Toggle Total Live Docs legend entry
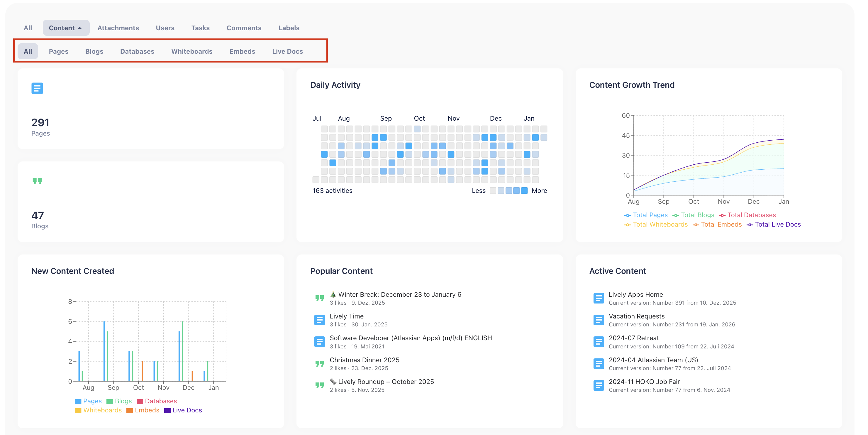 [x=773, y=225]
